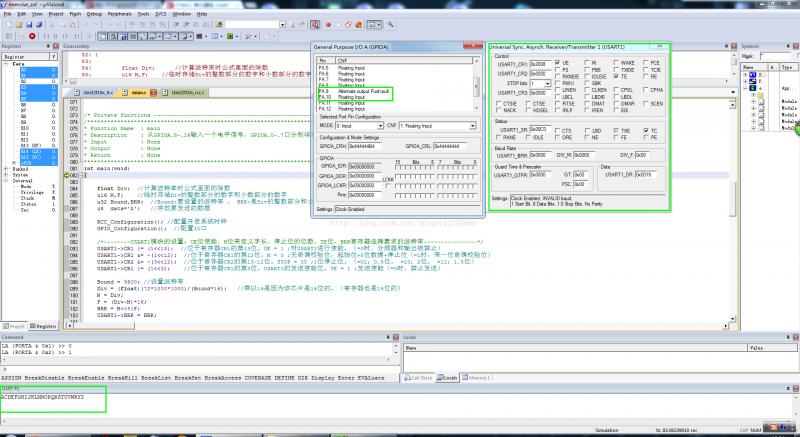Click the red stop debug icon
The image size is (800, 437).
(32, 35)
